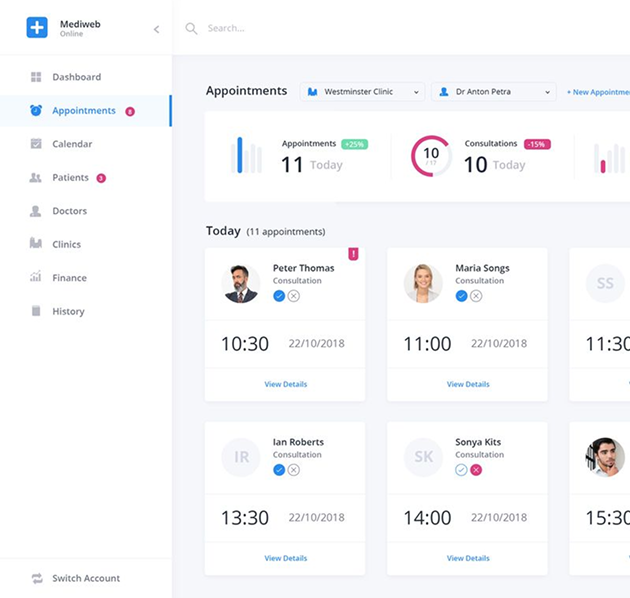The width and height of the screenshot is (630, 598).
Task: Open the History menu item
Action: tap(68, 312)
